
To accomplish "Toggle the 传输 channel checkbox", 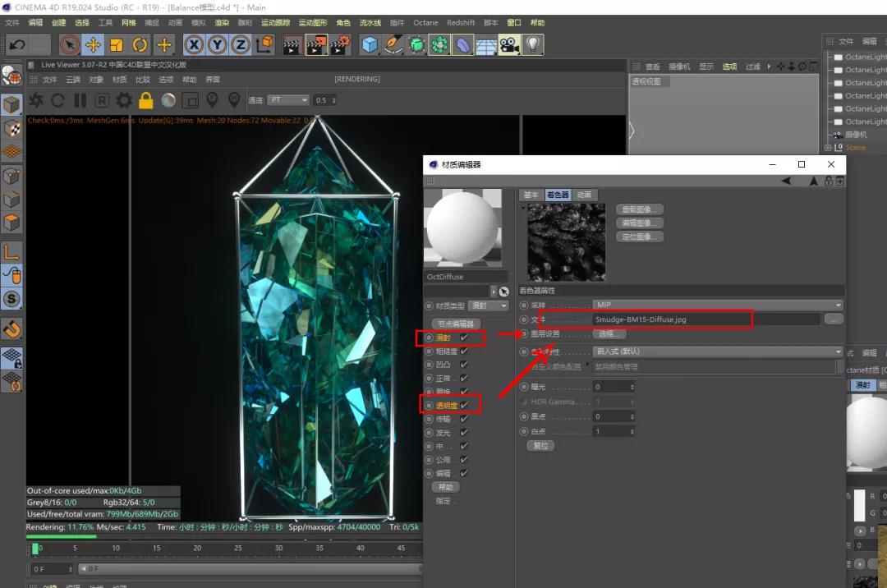I will click(464, 419).
